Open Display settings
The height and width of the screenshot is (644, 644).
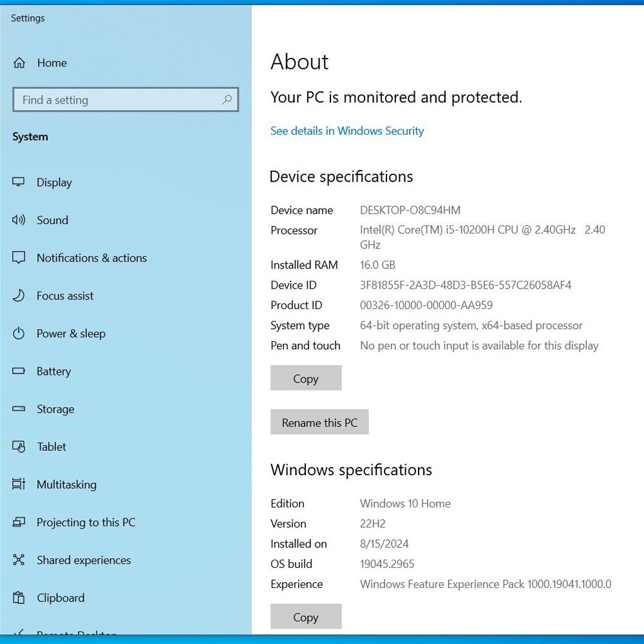coord(54,182)
